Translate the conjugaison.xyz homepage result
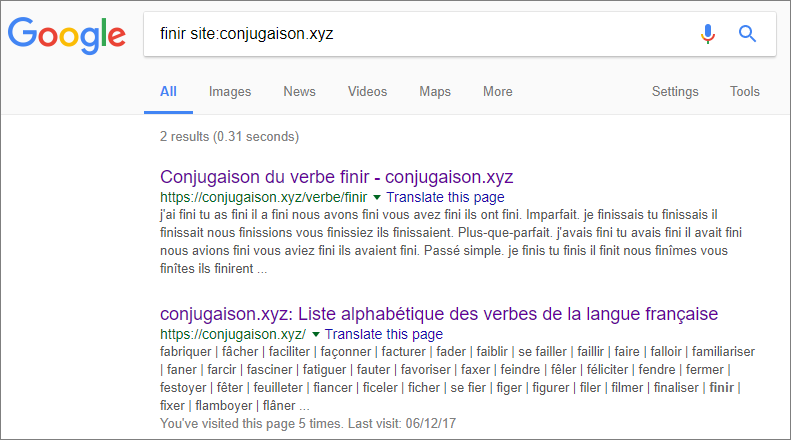This screenshot has height=440, width=791. 383,335
